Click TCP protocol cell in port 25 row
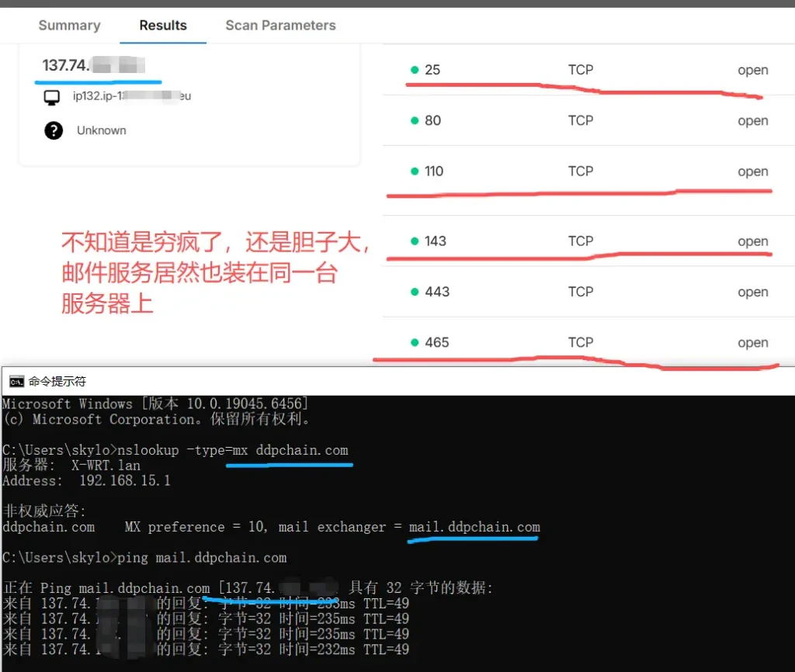795x672 pixels. 581,70
